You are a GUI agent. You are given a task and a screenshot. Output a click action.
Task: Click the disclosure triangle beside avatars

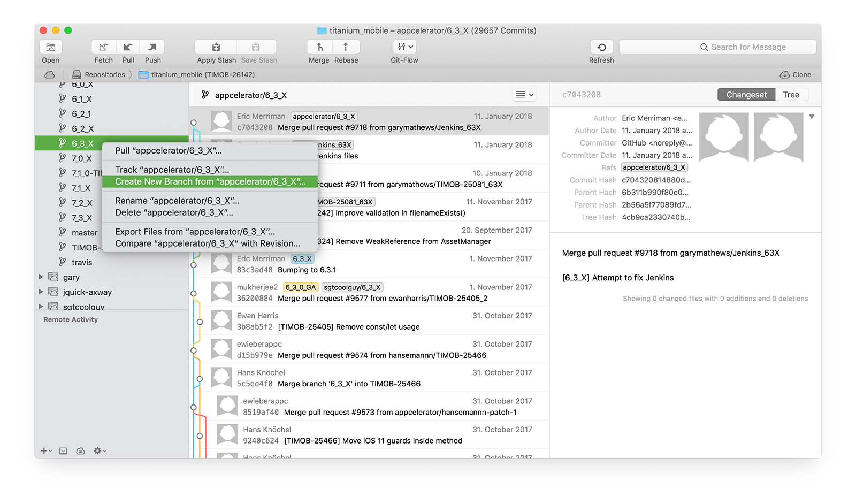click(x=812, y=117)
